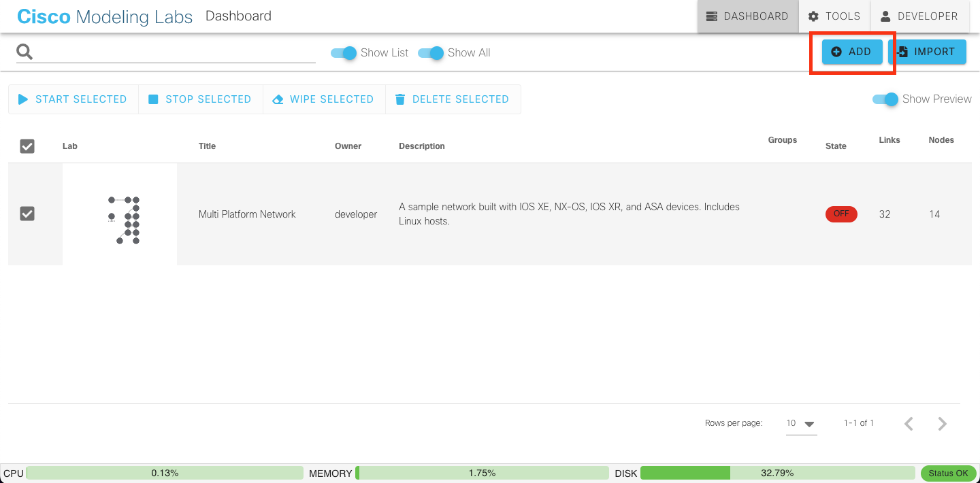
Task: Click the Wipe Selected eraser icon
Action: [x=277, y=99]
